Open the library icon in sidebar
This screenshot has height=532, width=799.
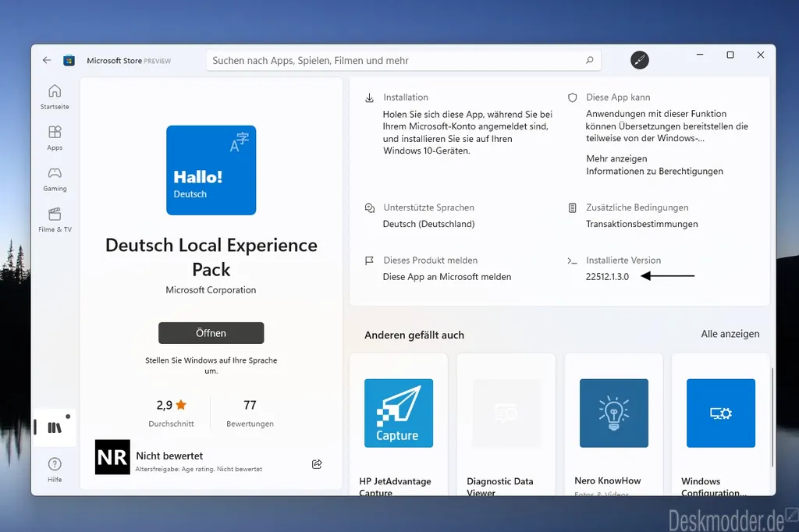(55, 427)
